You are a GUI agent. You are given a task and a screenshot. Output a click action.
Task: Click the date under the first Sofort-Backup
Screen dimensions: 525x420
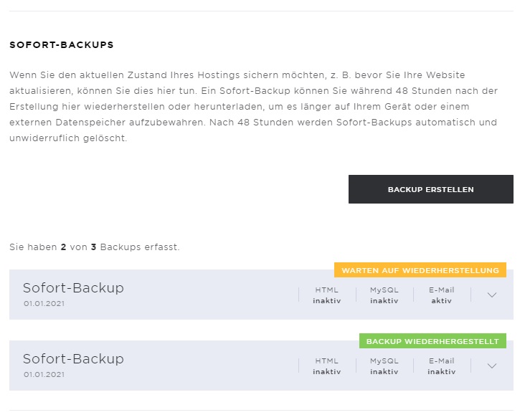tap(44, 304)
